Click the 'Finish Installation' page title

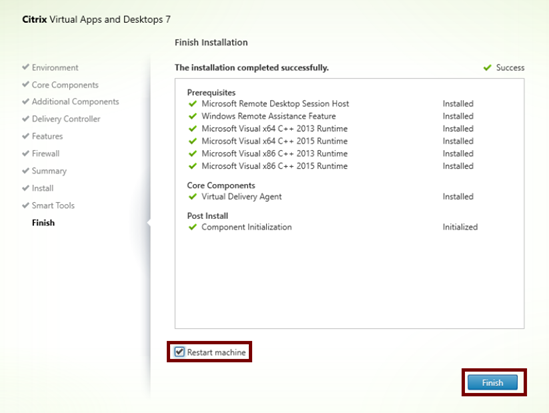point(211,42)
